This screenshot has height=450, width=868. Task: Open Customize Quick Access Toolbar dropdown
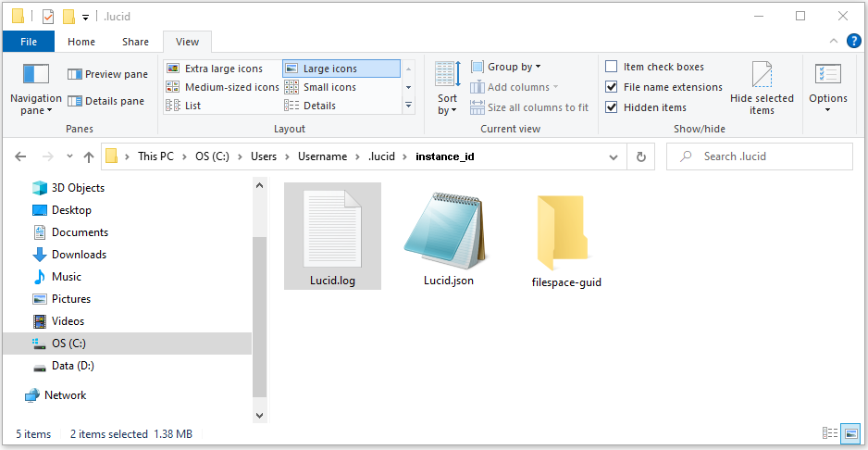click(x=85, y=18)
